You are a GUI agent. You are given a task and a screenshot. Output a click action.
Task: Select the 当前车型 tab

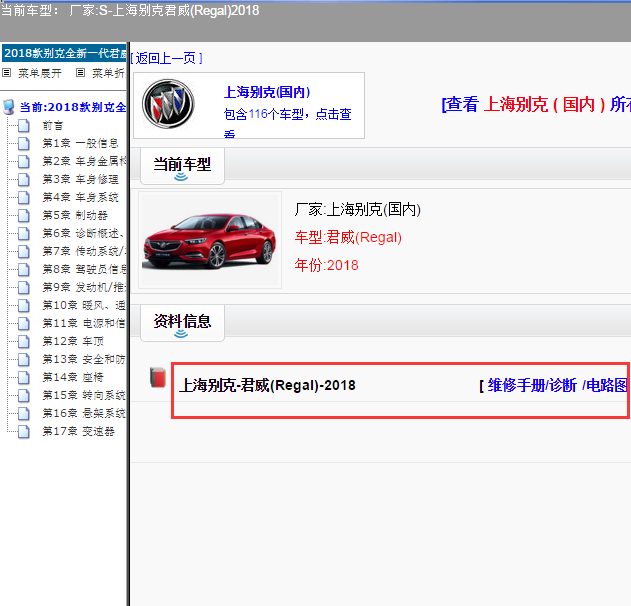[182, 166]
